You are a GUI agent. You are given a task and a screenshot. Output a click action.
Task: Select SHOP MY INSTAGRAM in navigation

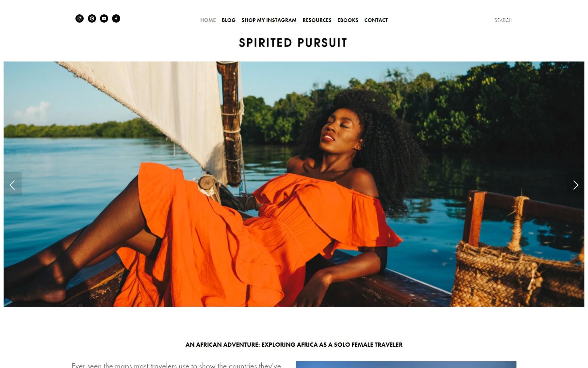tap(269, 20)
